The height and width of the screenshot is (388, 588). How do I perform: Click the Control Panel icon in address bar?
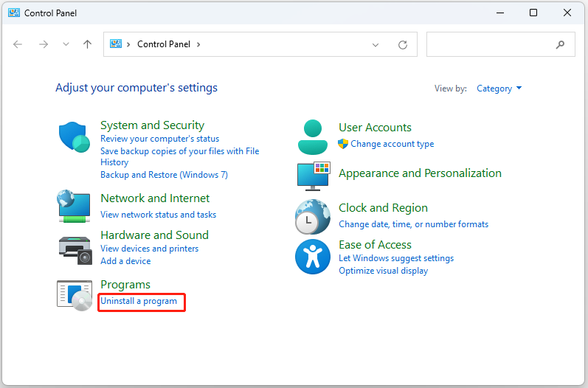pos(116,44)
